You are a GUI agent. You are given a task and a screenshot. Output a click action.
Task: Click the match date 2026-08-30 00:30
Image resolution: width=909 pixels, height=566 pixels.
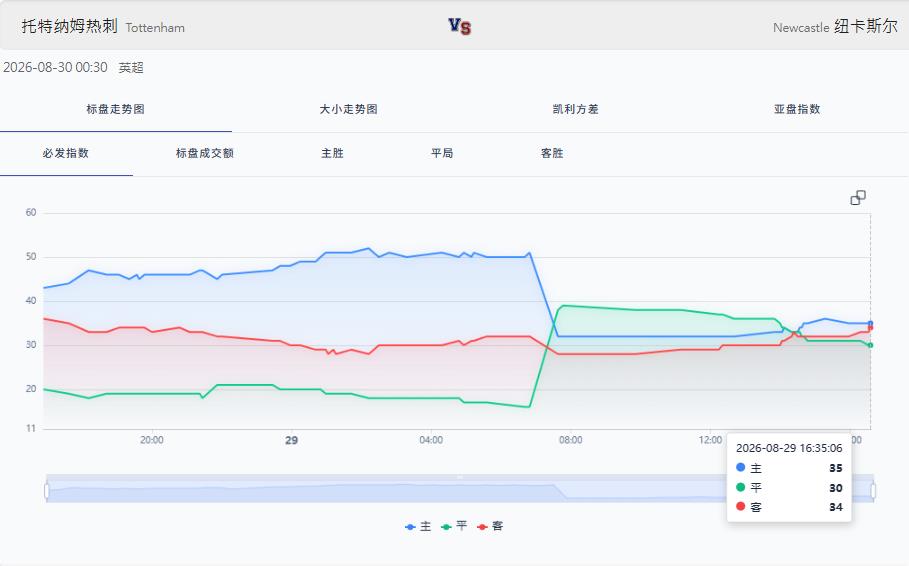[55, 67]
